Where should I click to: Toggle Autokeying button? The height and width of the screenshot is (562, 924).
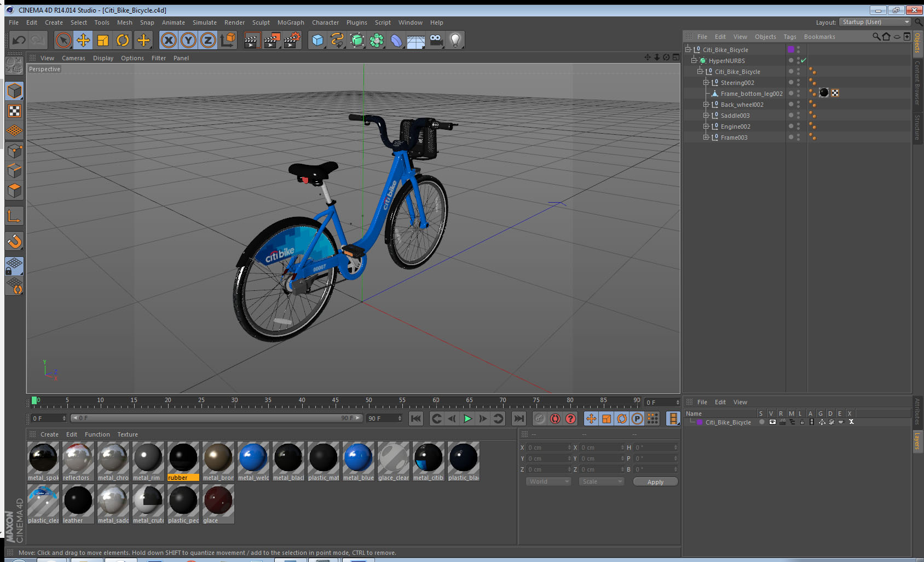(555, 418)
